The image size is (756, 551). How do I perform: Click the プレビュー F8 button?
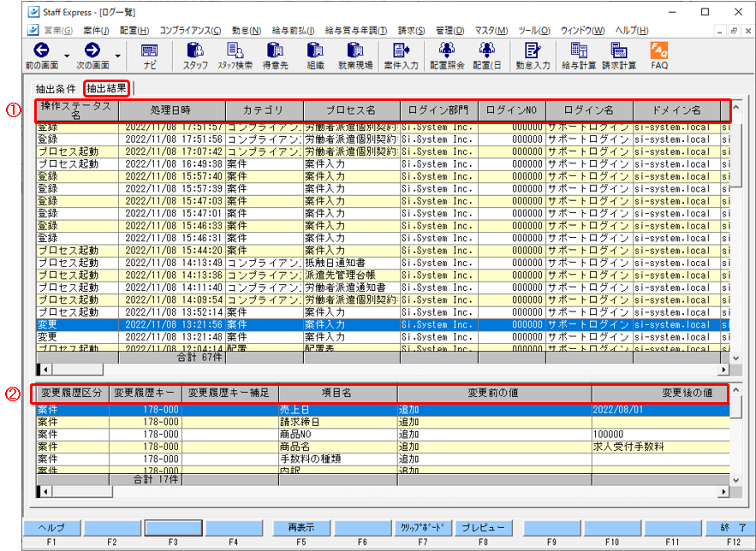[x=484, y=528]
